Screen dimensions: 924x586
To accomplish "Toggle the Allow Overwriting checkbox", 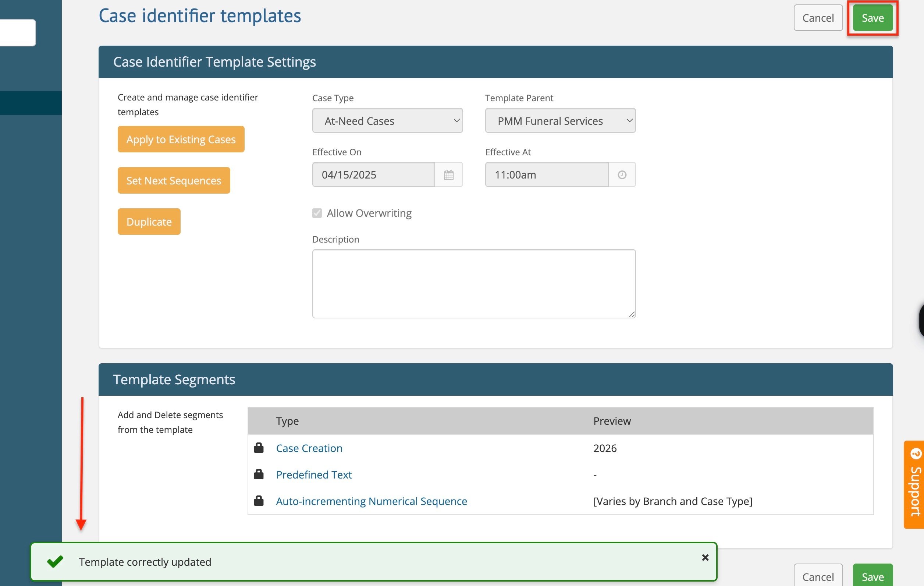I will [317, 213].
